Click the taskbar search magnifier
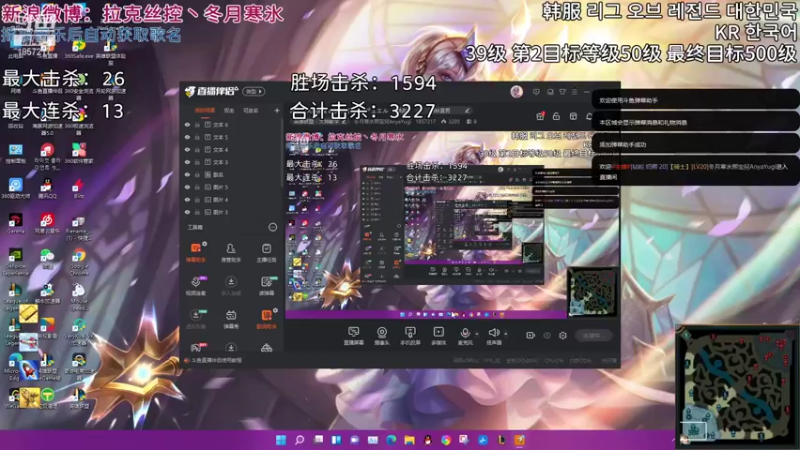 coord(299,440)
